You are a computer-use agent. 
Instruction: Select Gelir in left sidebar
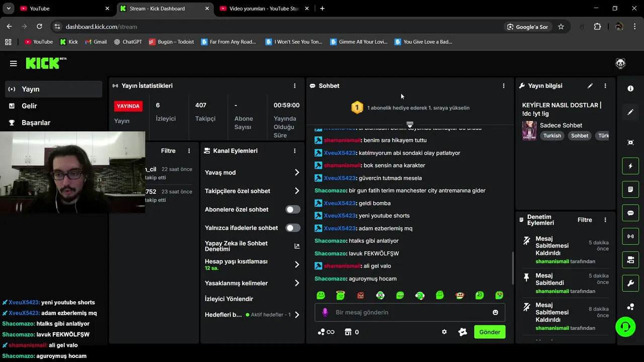(54, 106)
